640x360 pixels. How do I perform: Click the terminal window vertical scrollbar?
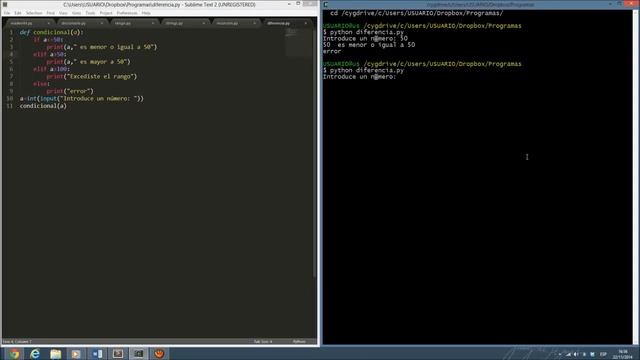coord(636,176)
